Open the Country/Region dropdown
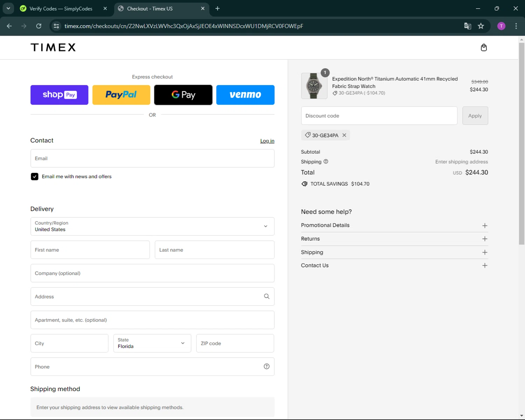Viewport: 525px width, 420px height. point(152,226)
